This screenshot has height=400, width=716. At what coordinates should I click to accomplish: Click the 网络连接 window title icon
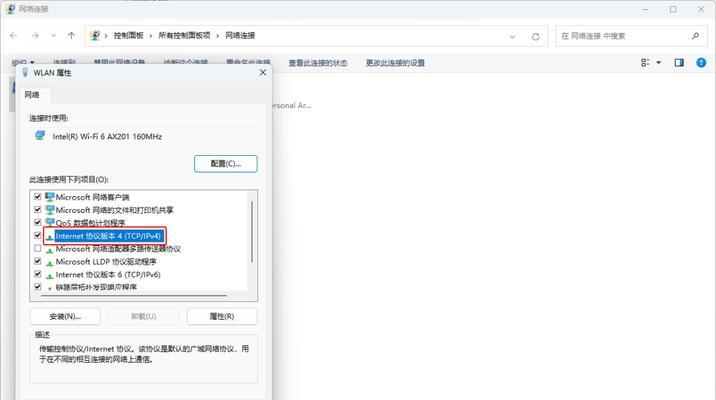click(10, 9)
